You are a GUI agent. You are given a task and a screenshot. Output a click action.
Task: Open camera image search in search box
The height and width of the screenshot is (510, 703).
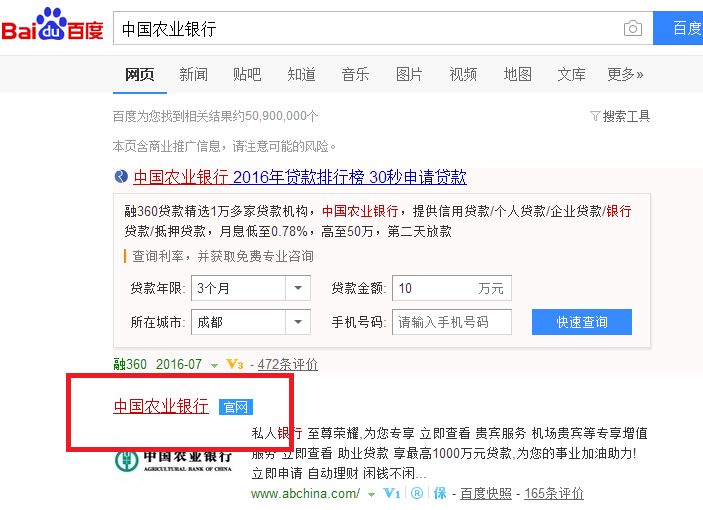632,29
